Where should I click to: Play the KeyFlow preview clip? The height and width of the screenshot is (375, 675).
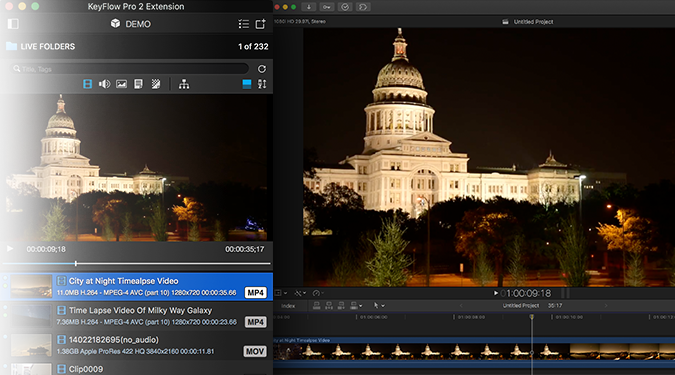[10, 248]
